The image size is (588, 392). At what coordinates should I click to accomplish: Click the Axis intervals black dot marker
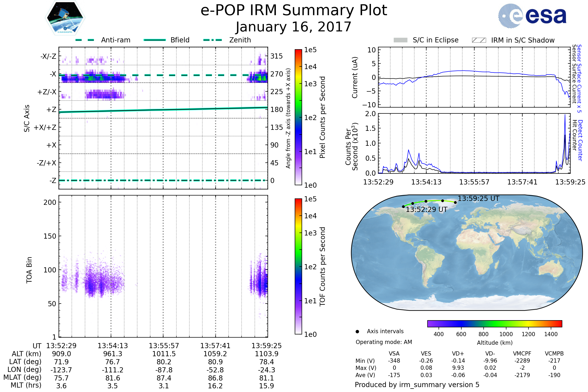(x=357, y=332)
